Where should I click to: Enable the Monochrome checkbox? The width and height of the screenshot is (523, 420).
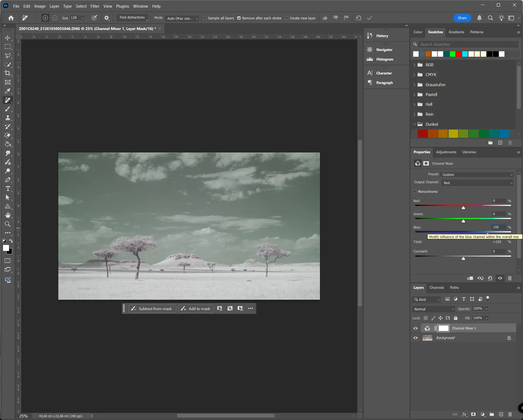[415, 191]
